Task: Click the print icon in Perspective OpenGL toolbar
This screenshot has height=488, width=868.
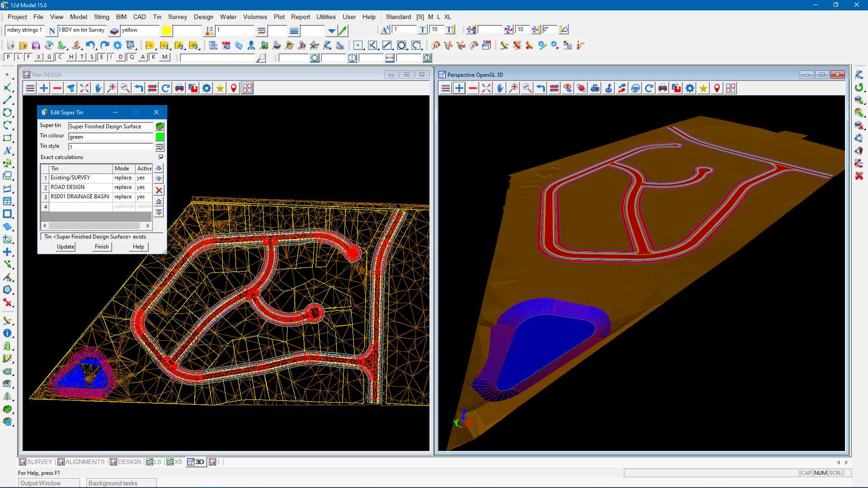Action: coord(663,88)
